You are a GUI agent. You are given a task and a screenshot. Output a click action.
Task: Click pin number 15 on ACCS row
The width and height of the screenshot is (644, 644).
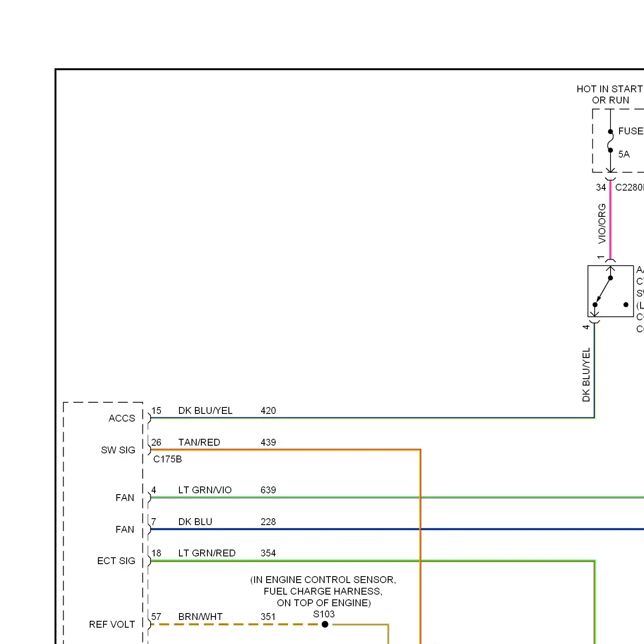click(156, 410)
